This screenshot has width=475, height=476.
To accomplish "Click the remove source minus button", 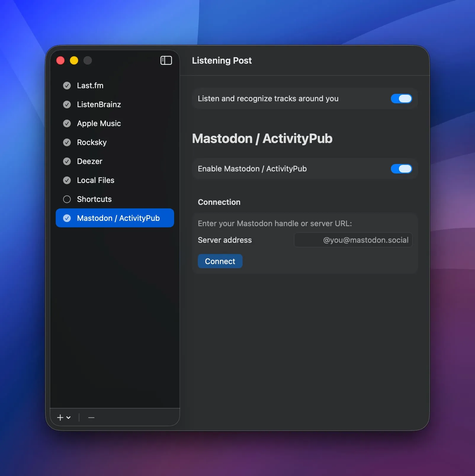I will 91,417.
